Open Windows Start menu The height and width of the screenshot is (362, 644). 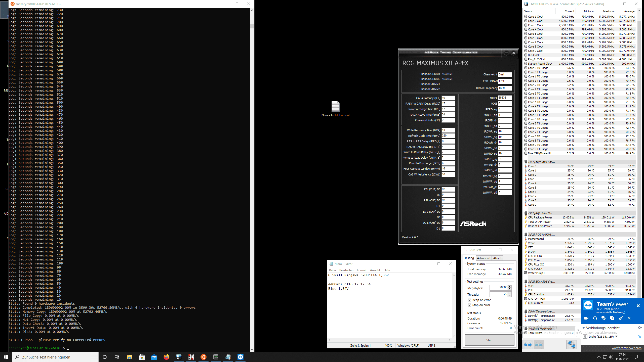[6, 357]
